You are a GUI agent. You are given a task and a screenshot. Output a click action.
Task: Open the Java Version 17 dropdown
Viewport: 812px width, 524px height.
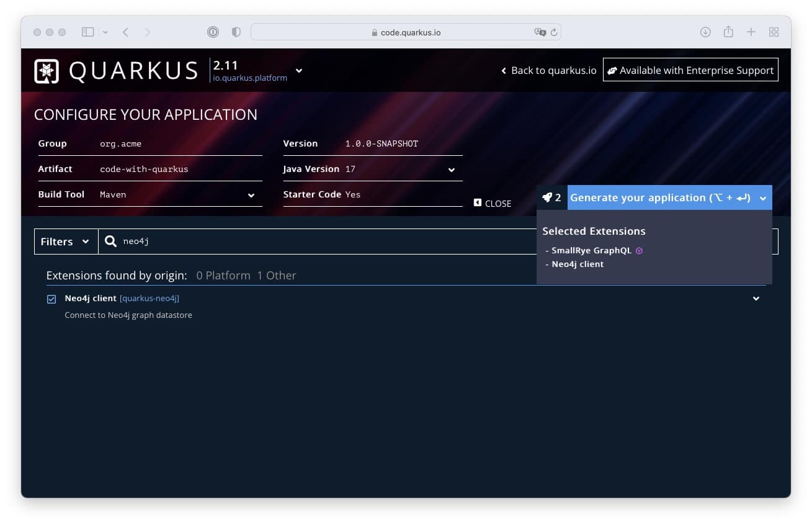[452, 169]
